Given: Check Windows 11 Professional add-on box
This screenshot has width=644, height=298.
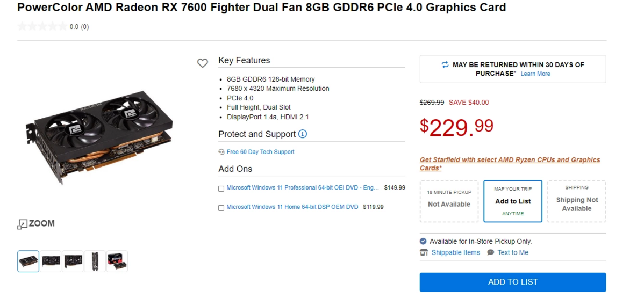Looking at the screenshot, I should [221, 188].
